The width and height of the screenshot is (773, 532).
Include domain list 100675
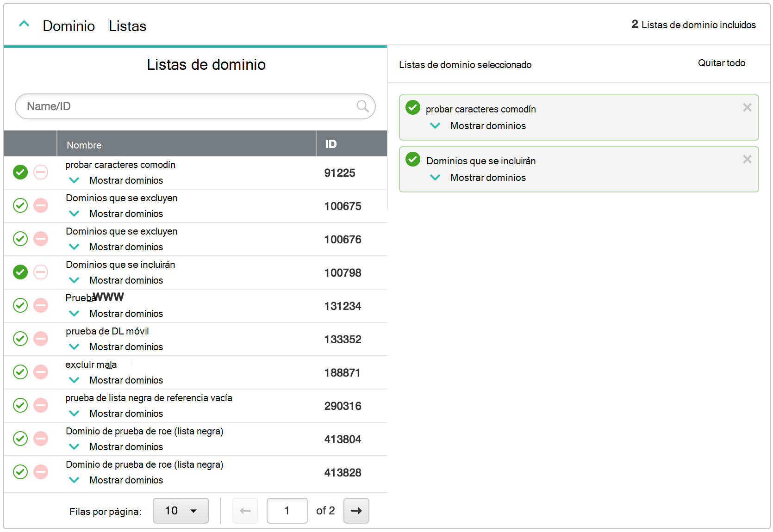click(20, 205)
